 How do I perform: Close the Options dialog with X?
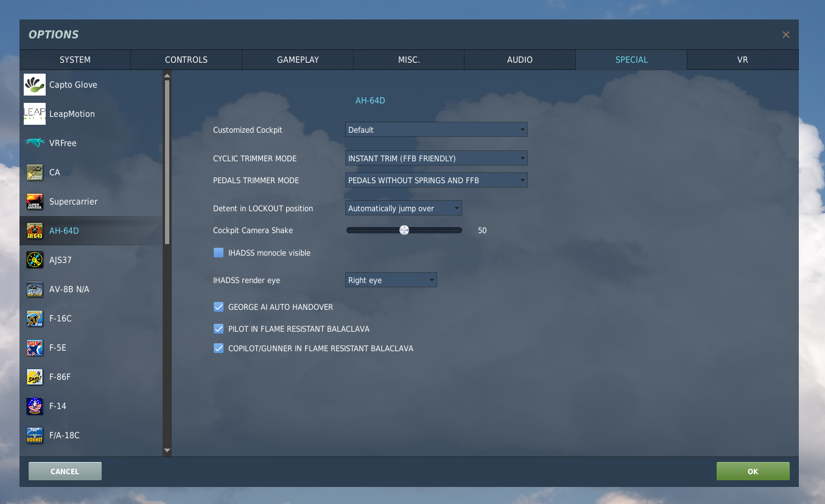(786, 35)
